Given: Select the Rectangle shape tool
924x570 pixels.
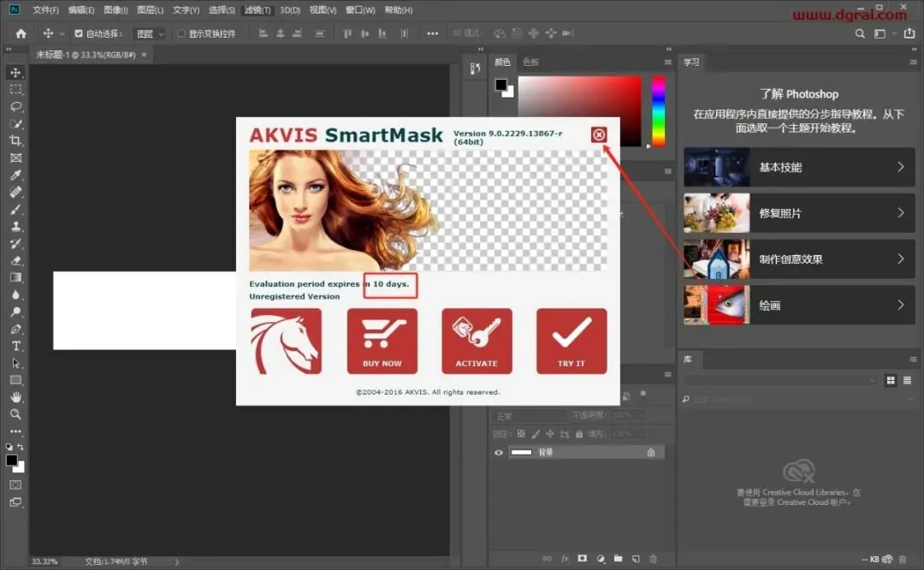Looking at the screenshot, I should point(16,380).
